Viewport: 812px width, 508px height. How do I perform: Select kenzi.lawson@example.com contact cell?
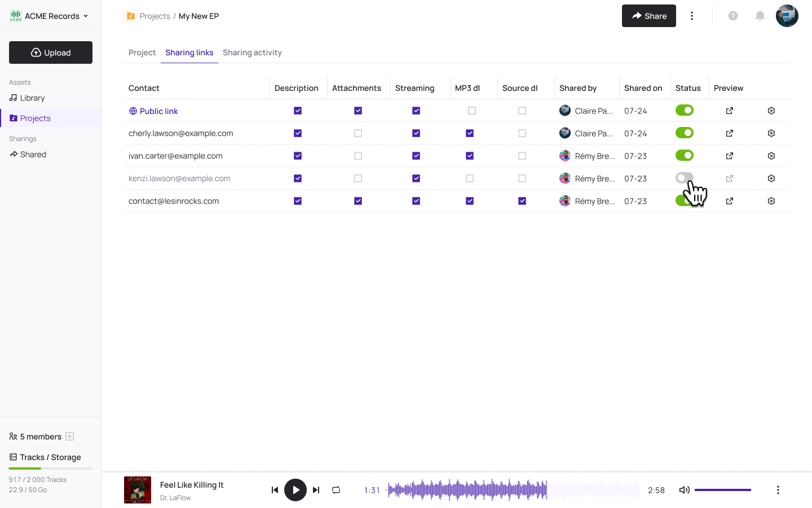click(x=179, y=178)
